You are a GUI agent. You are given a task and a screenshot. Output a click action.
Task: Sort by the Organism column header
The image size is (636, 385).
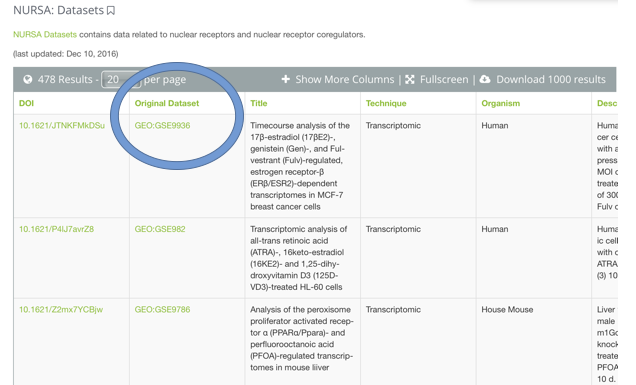501,103
